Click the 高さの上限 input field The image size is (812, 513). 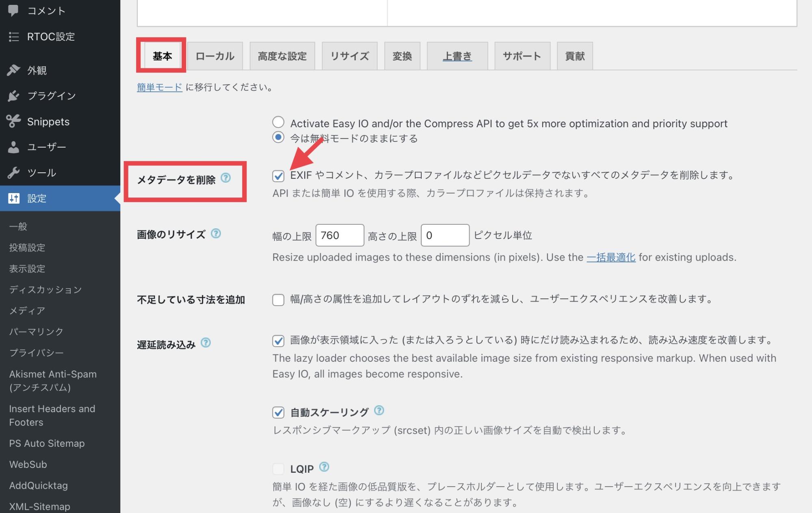[x=445, y=235]
